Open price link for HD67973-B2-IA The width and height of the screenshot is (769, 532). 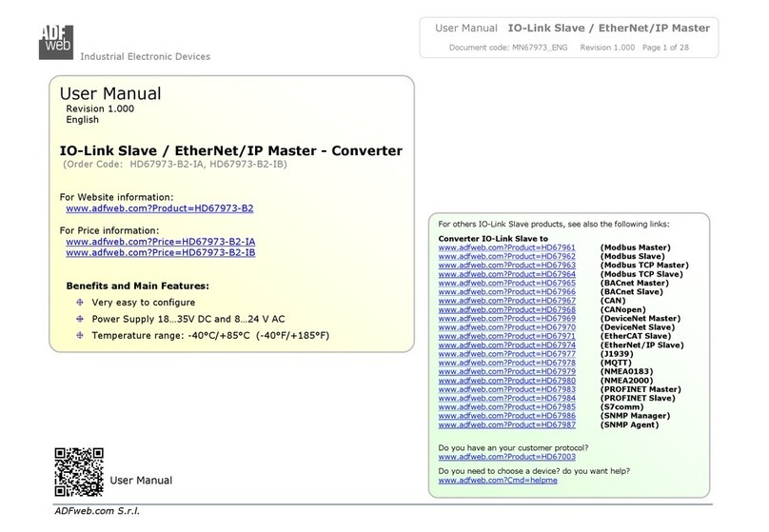pyautogui.click(x=161, y=242)
